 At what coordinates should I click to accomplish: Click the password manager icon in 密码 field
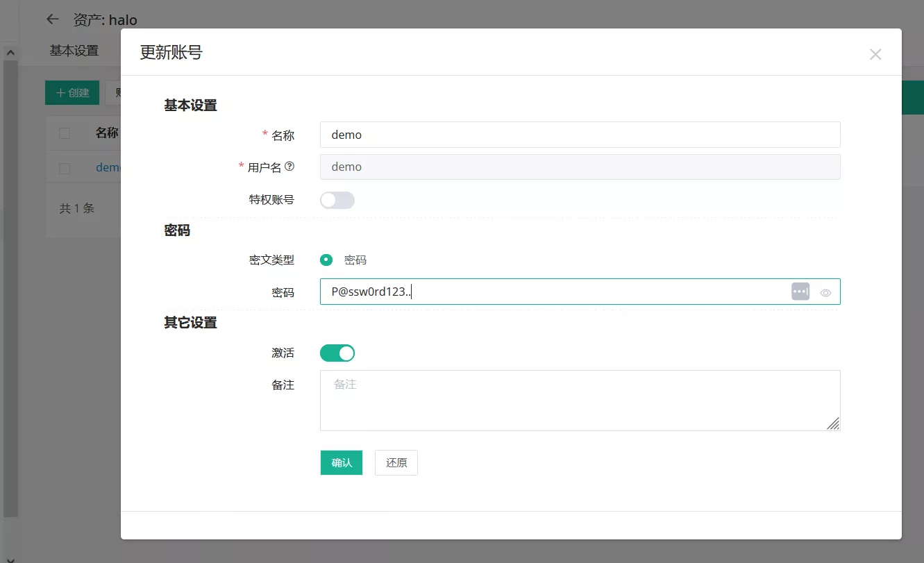[x=800, y=292]
